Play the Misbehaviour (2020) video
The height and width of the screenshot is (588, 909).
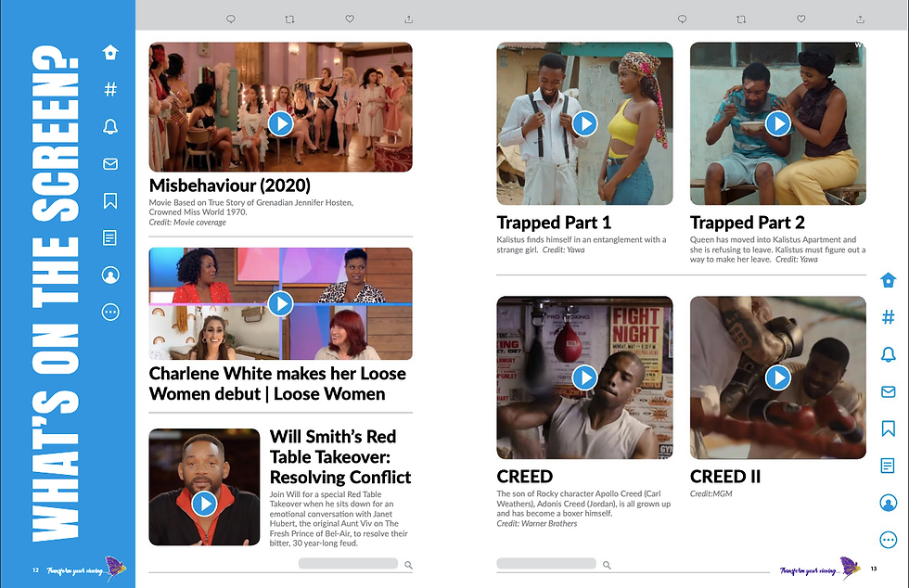pos(280,123)
